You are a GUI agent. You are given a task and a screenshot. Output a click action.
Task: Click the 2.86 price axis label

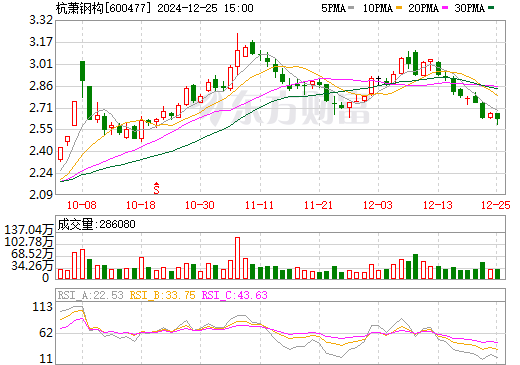click(x=41, y=86)
